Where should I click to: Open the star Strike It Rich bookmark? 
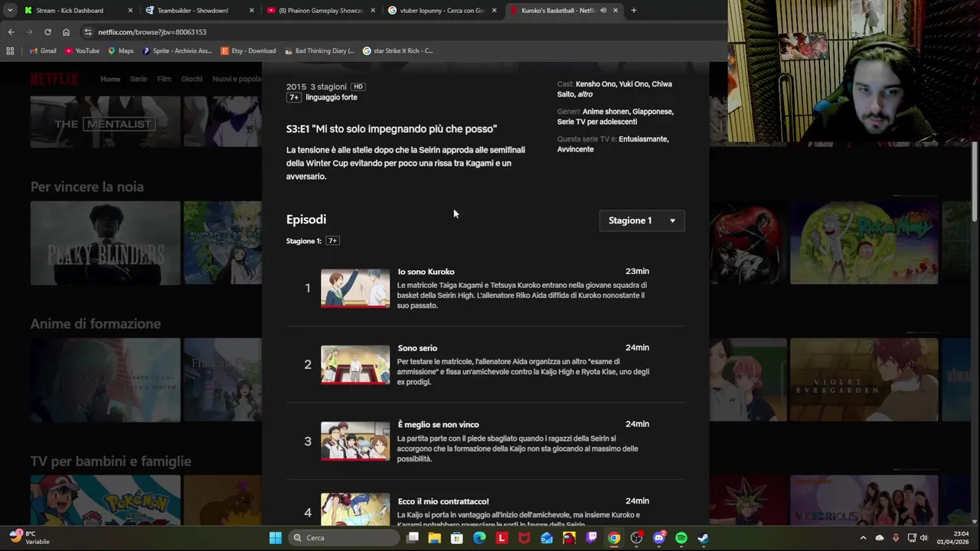pos(397,51)
